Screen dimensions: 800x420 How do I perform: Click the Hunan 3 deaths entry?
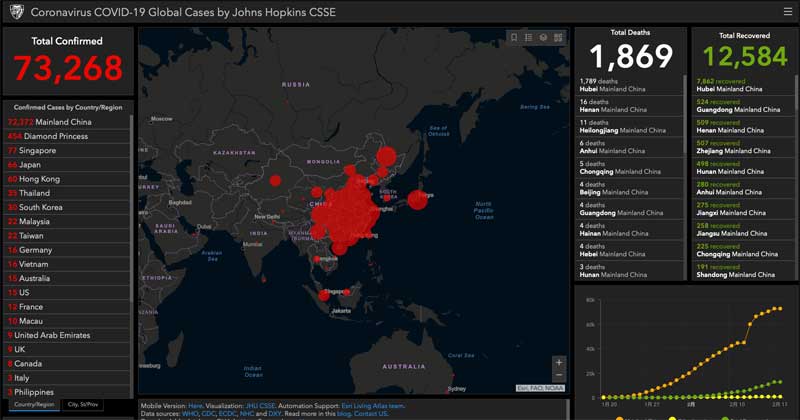pos(629,271)
